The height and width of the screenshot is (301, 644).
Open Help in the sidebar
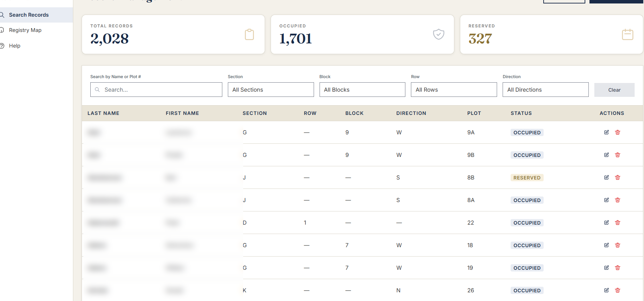pyautogui.click(x=15, y=46)
